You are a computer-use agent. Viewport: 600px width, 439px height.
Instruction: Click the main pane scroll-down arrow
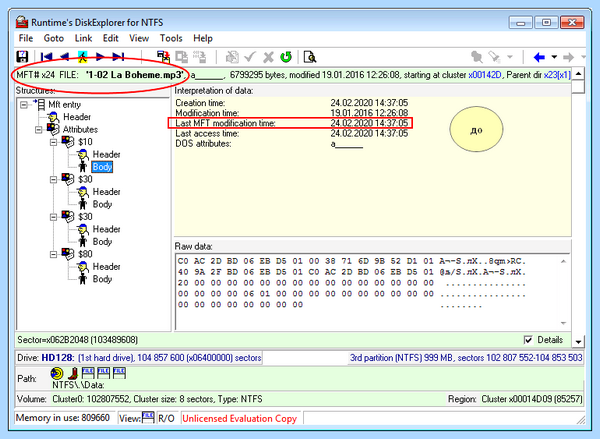pyautogui.click(x=578, y=341)
